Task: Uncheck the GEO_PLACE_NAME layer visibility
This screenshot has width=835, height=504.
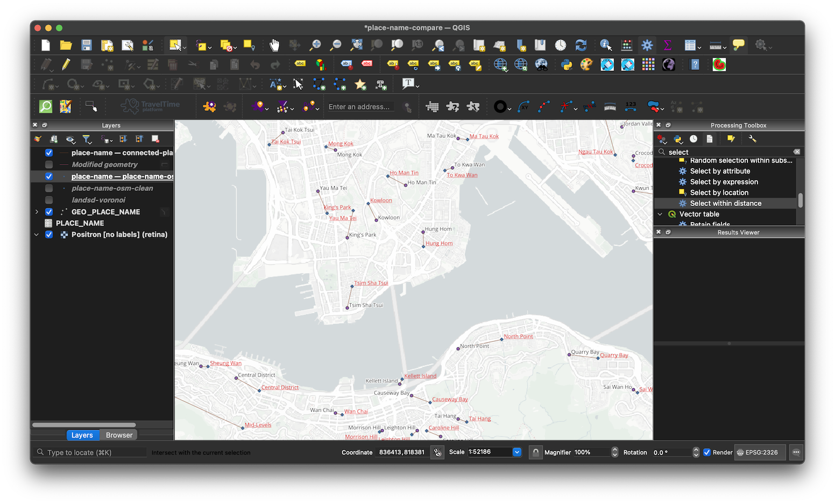Action: (49, 212)
